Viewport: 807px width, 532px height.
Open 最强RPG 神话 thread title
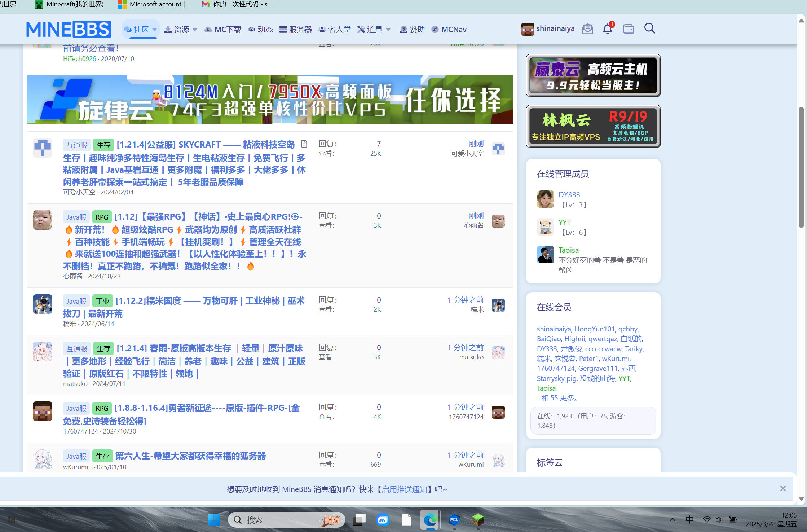[185, 241]
